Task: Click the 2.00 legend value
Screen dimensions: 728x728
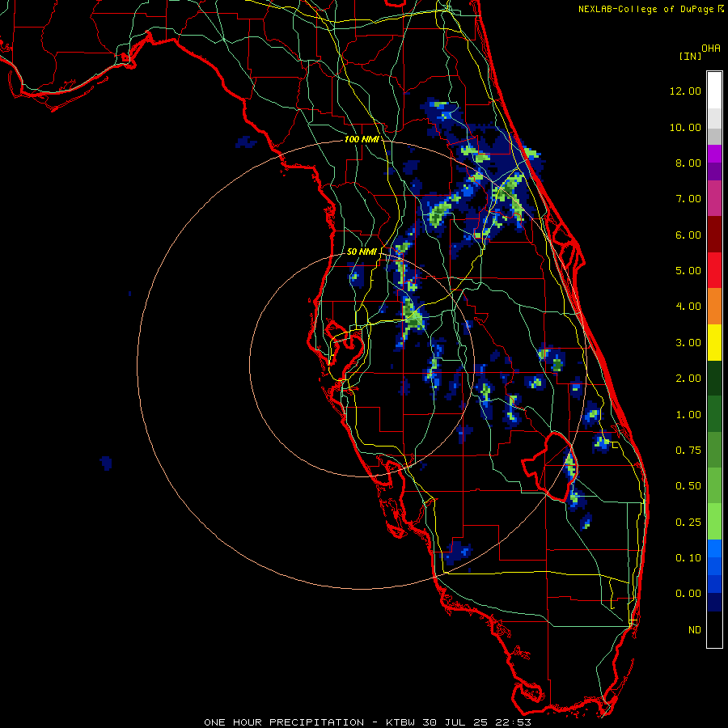Action: (688, 379)
